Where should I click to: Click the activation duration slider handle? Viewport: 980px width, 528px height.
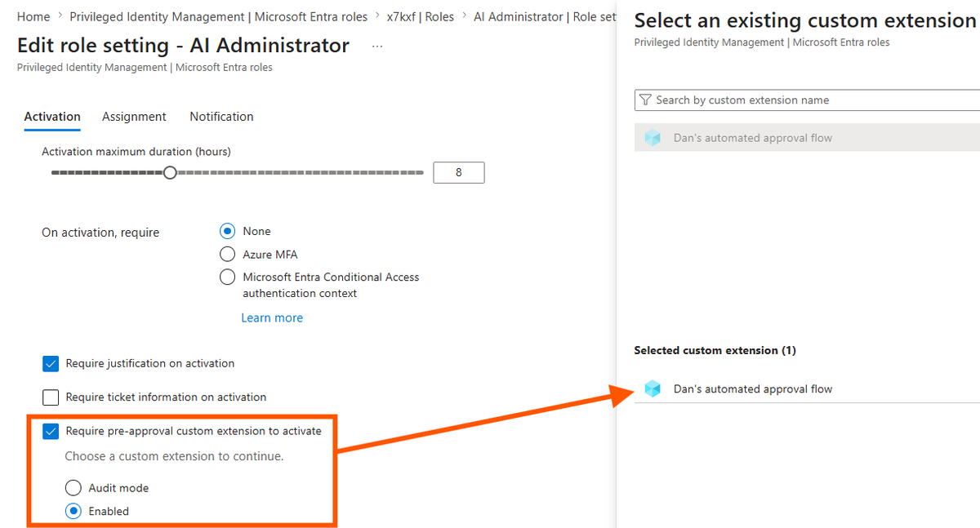click(170, 173)
